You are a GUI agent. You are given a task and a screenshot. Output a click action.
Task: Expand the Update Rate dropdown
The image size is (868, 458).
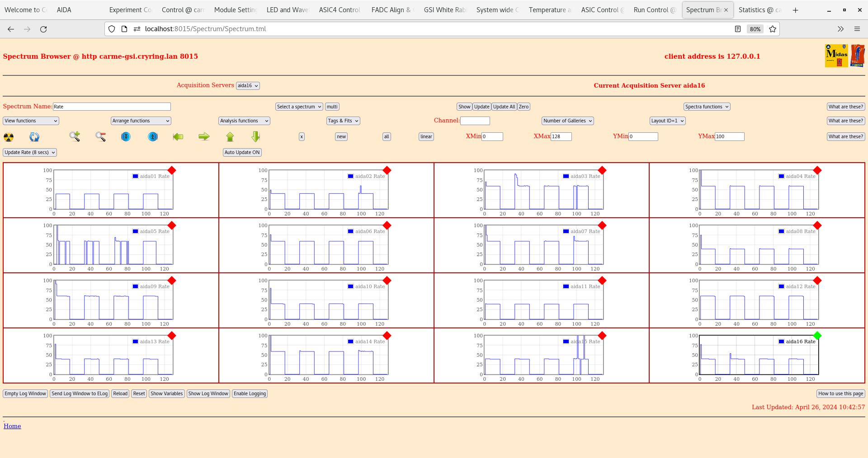click(30, 153)
